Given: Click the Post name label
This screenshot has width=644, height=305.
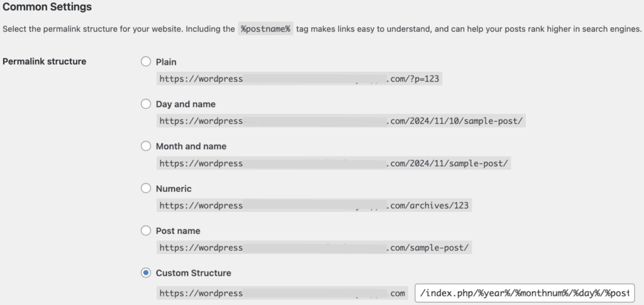Looking at the screenshot, I should click(x=178, y=231).
